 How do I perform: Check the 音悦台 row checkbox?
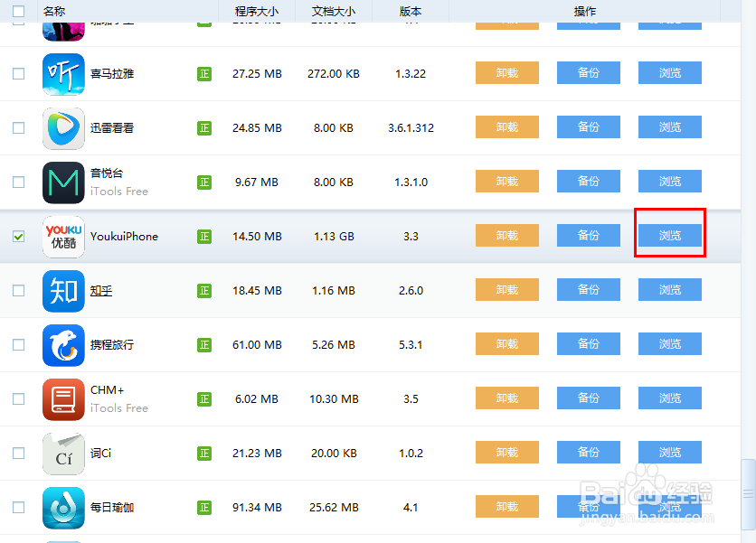tap(18, 183)
